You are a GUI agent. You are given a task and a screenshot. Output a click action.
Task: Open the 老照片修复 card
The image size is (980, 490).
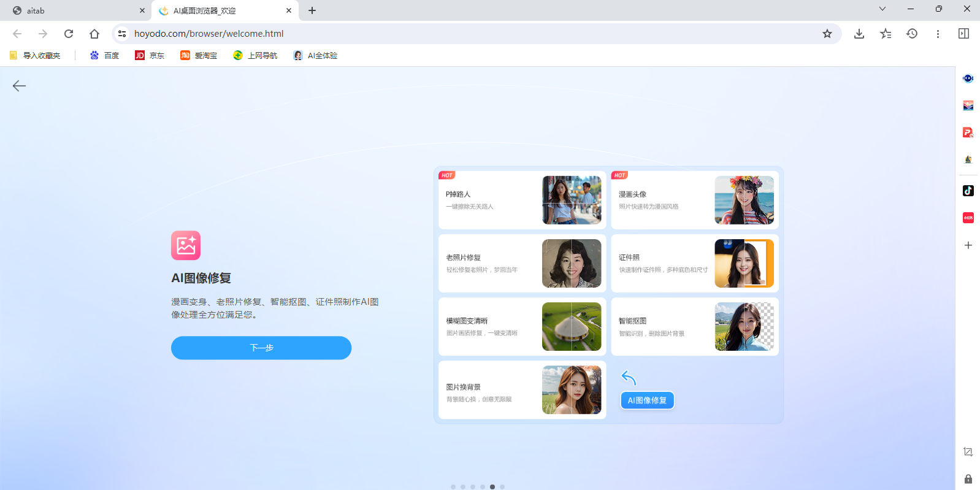tap(523, 264)
